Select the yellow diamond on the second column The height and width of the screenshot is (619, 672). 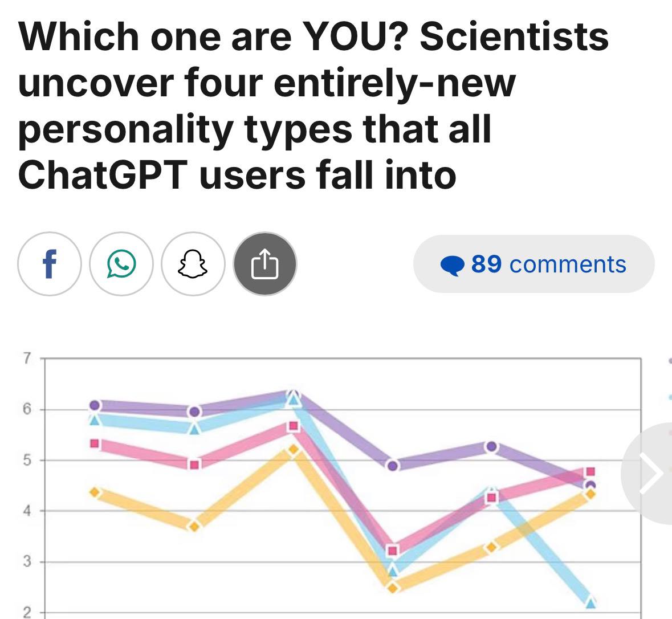(194, 526)
